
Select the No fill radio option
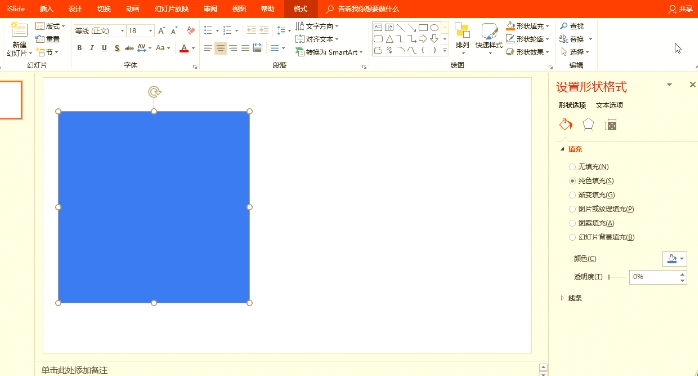click(572, 167)
